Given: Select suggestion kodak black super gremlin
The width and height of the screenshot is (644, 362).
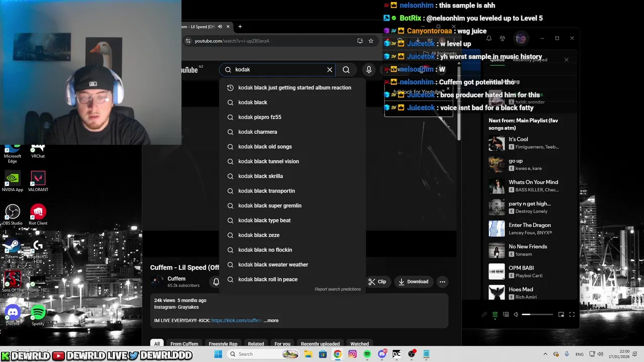Looking at the screenshot, I should point(292,206).
